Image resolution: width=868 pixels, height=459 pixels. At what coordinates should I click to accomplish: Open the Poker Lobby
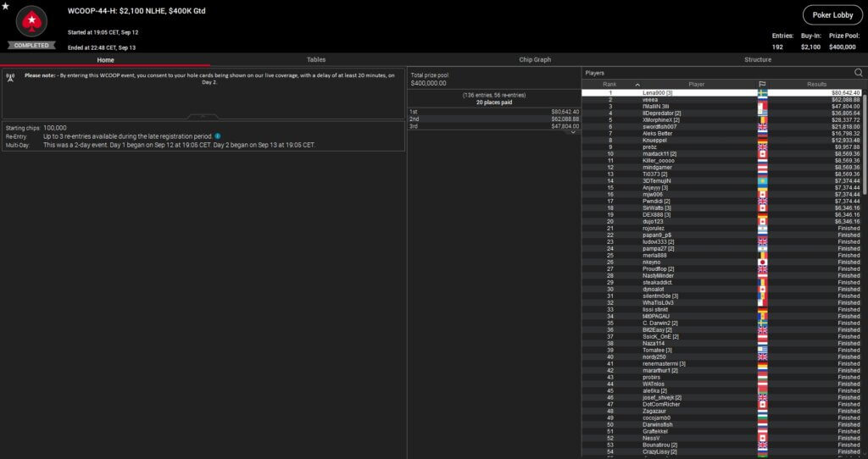coord(832,15)
